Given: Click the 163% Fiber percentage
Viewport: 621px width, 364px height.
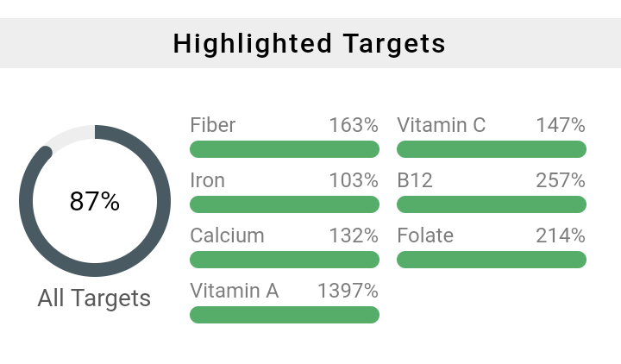Looking at the screenshot, I should click(353, 125).
